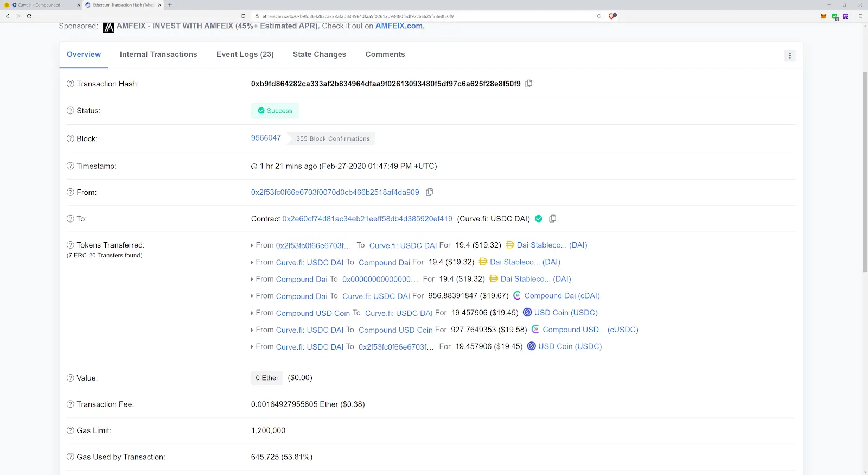Viewport: 868px width, 475px height.
Task: Open the MetaMask fox extension
Action: click(x=824, y=16)
